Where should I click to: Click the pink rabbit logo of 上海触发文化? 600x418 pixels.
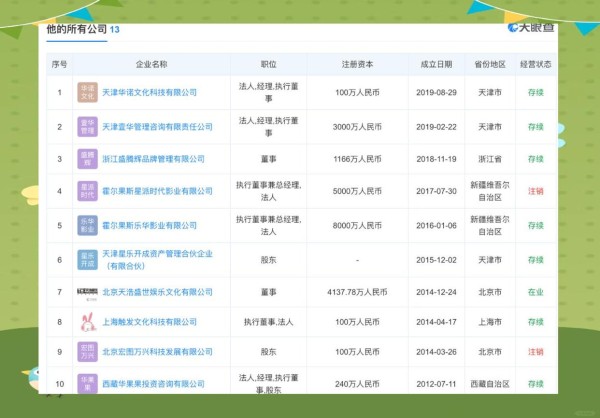tap(88, 322)
